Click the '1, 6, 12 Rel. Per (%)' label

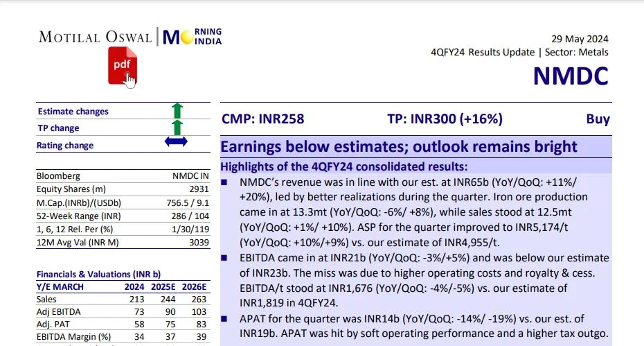coord(75,229)
